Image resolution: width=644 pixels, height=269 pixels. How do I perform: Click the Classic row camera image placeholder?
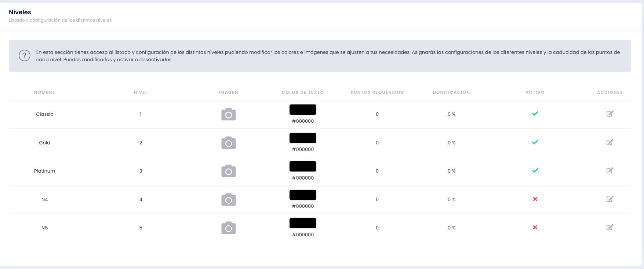tap(229, 114)
